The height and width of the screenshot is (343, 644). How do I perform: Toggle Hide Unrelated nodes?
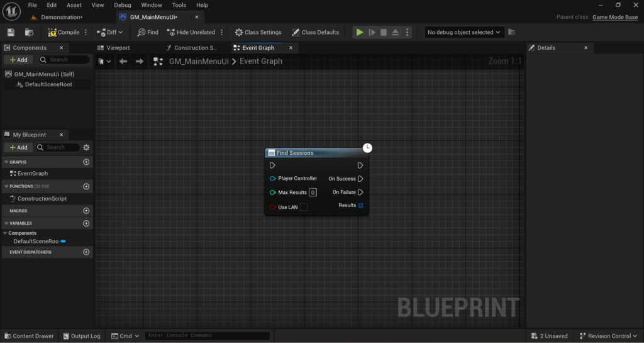click(191, 33)
